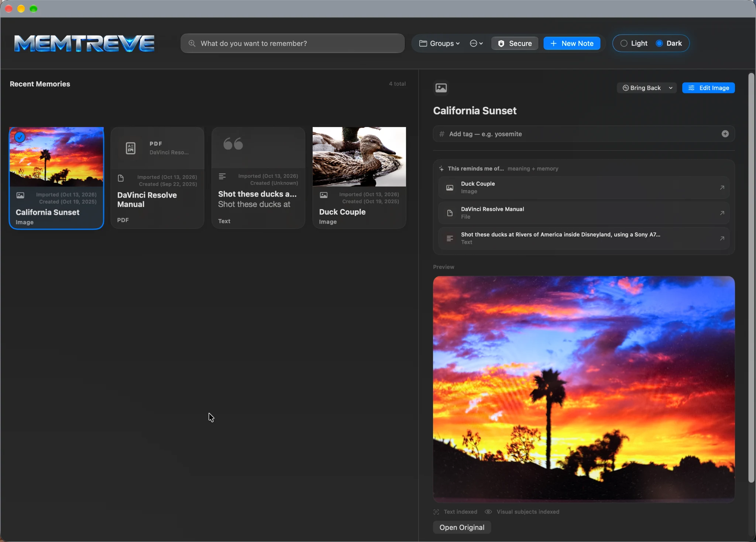Click the image icon beside related Duck Couple
The image size is (756, 542).
tap(450, 188)
